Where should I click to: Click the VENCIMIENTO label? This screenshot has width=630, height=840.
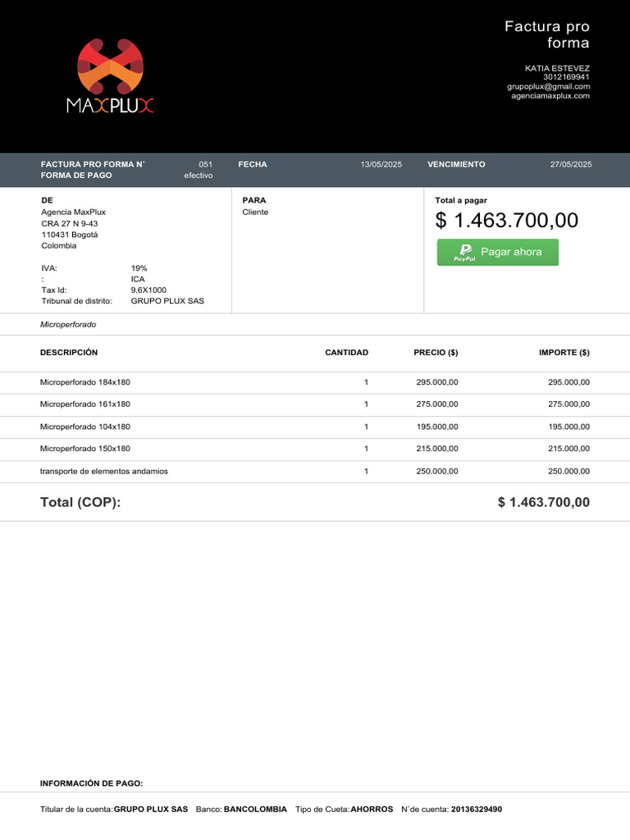(456, 164)
